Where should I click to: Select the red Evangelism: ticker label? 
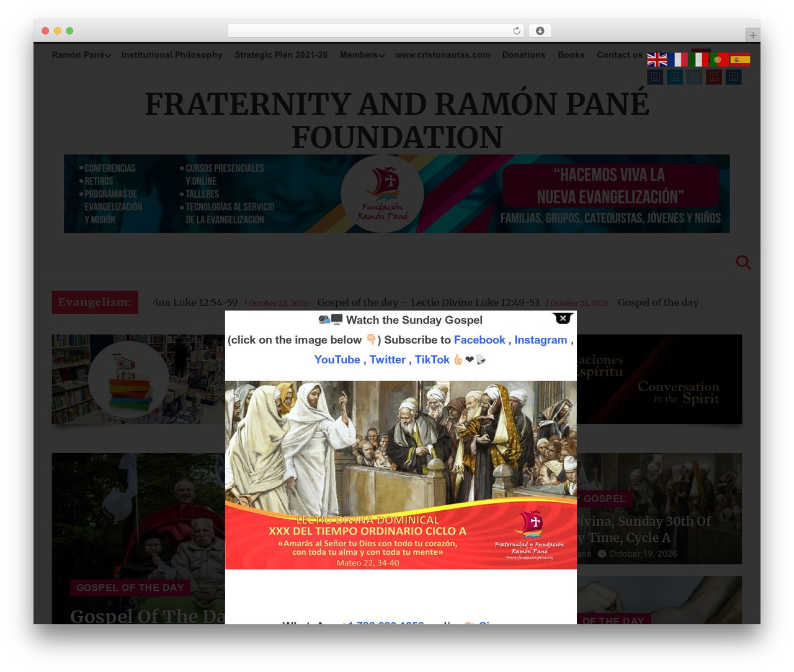(95, 303)
